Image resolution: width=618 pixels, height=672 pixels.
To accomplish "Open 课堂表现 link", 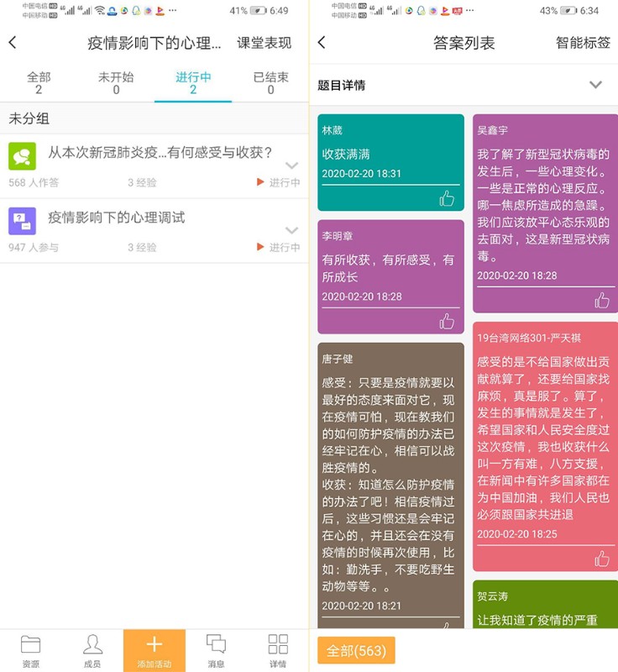I will coord(264,43).
